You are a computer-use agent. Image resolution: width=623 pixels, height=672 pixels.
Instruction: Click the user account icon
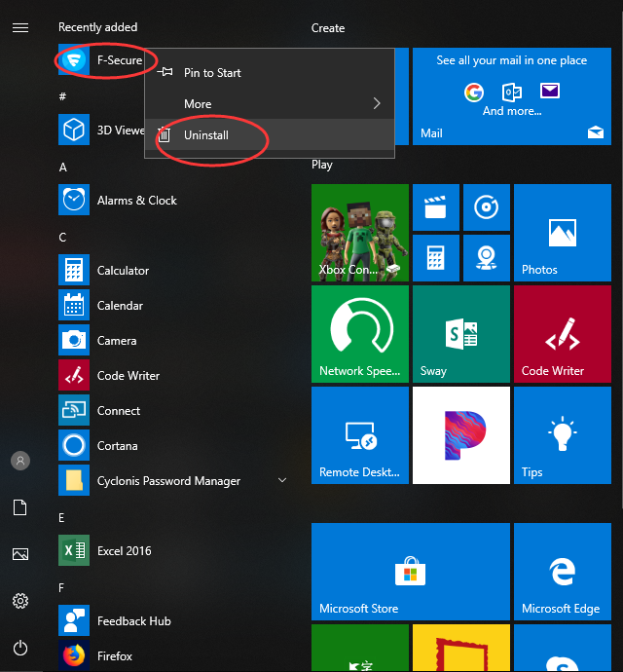tap(20, 461)
